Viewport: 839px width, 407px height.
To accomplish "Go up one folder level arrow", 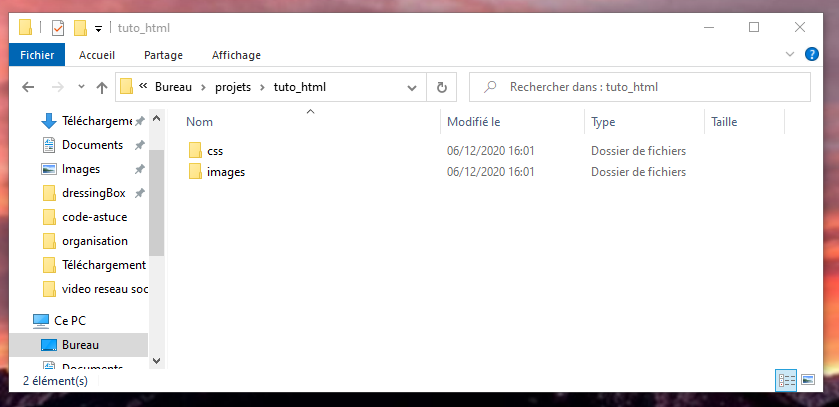I will coord(102,88).
